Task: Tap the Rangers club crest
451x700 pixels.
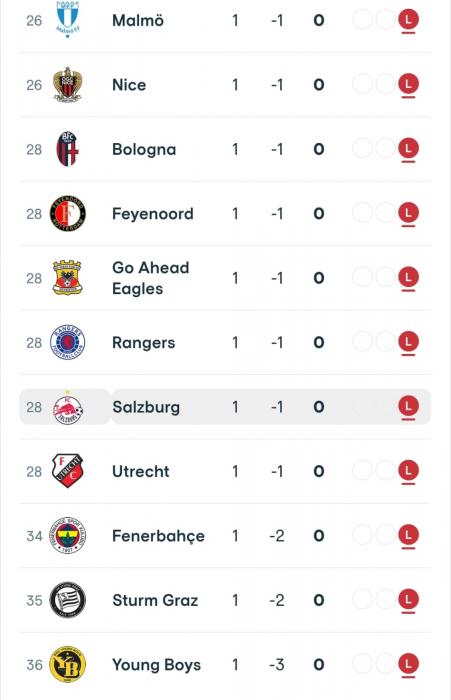Action: (x=67, y=342)
